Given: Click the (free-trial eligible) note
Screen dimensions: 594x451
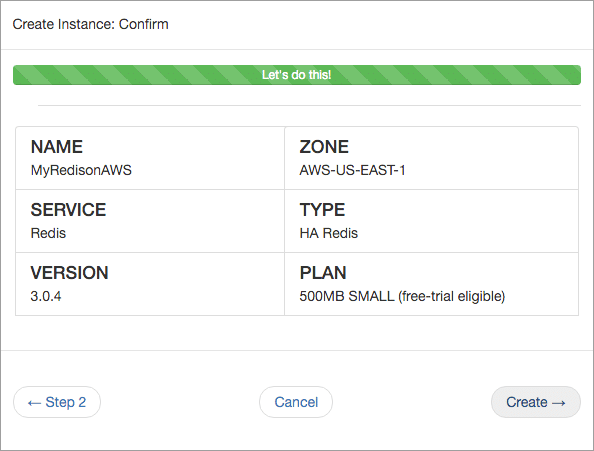Looking at the screenshot, I should [x=452, y=296].
